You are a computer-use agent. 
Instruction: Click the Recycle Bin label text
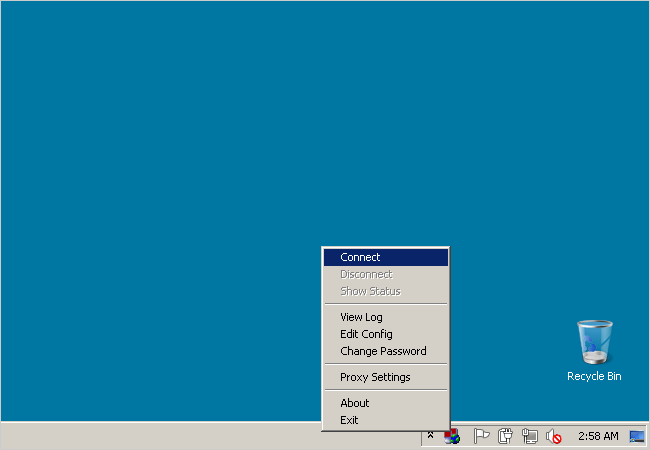(594, 376)
